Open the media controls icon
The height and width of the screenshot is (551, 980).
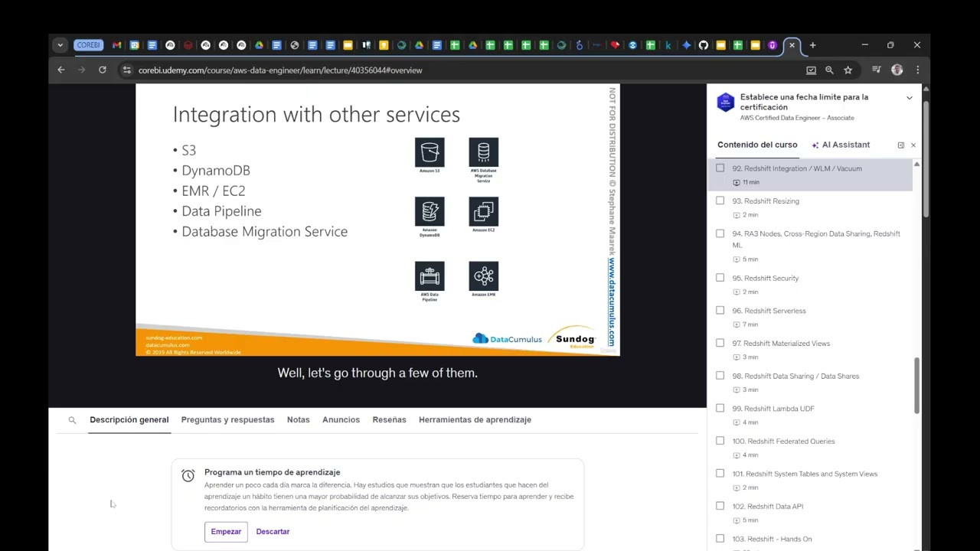click(x=877, y=70)
